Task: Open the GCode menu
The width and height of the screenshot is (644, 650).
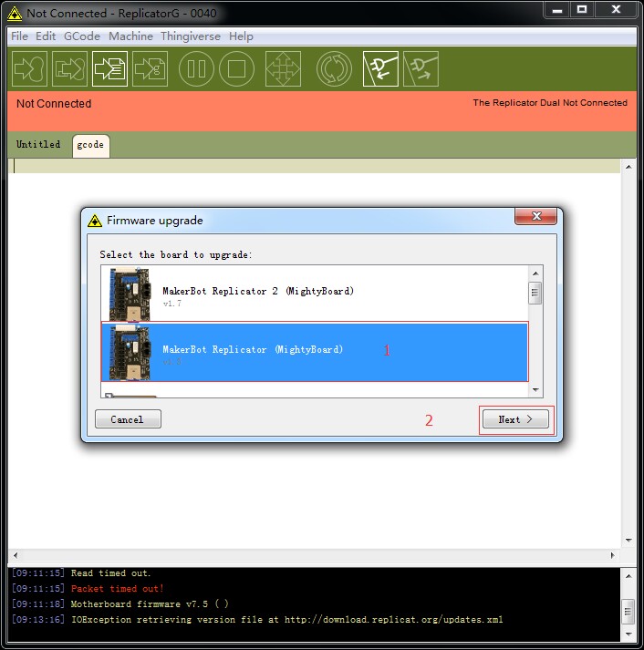Action: (x=82, y=36)
